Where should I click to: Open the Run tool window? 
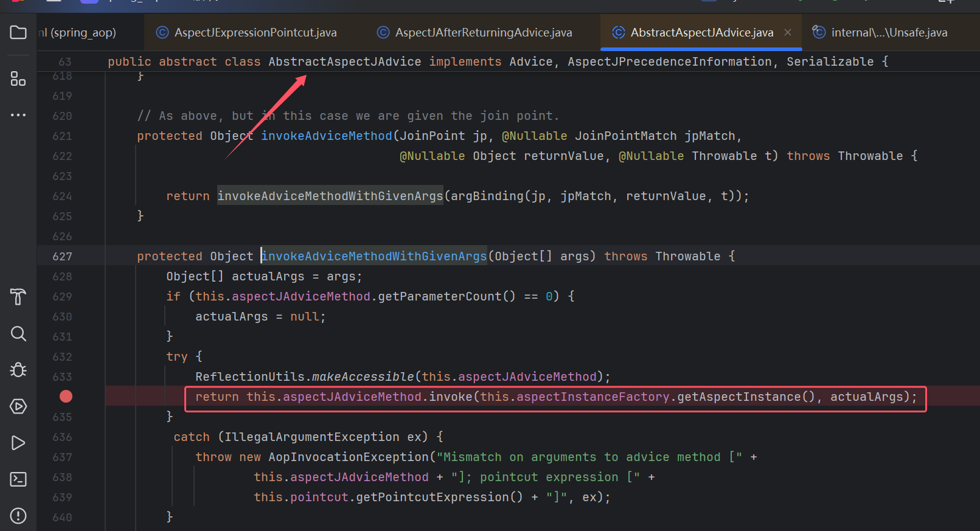tap(18, 443)
